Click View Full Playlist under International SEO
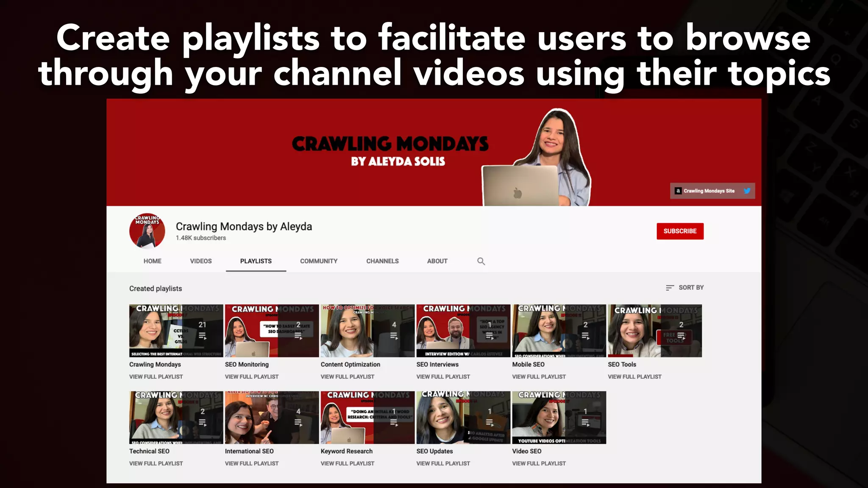The width and height of the screenshot is (868, 488). click(252, 463)
